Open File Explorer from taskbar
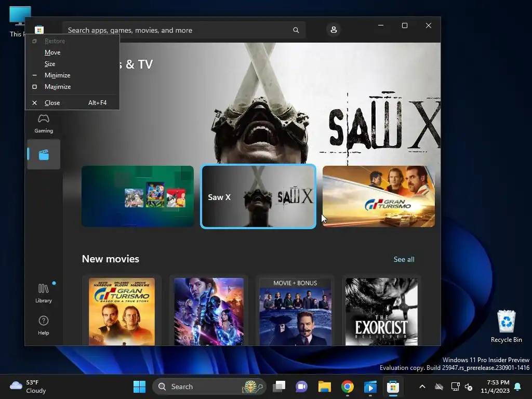 [324, 387]
